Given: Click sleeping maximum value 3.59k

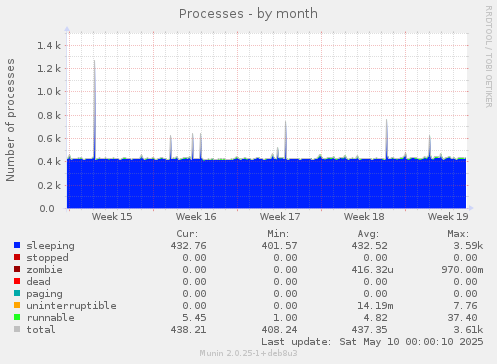Looking at the screenshot, I should (x=468, y=246).
